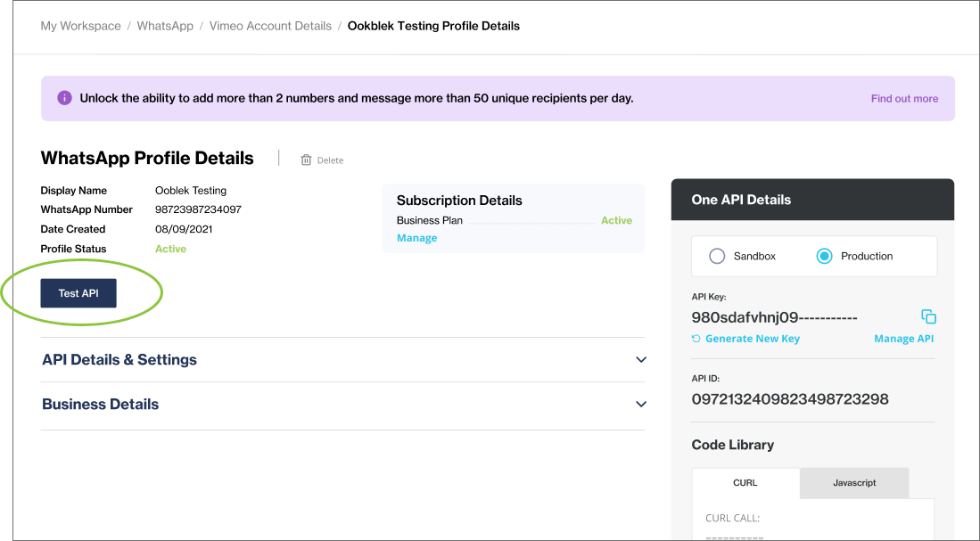The height and width of the screenshot is (541, 980).
Task: Click the Find out more link
Action: coord(904,99)
